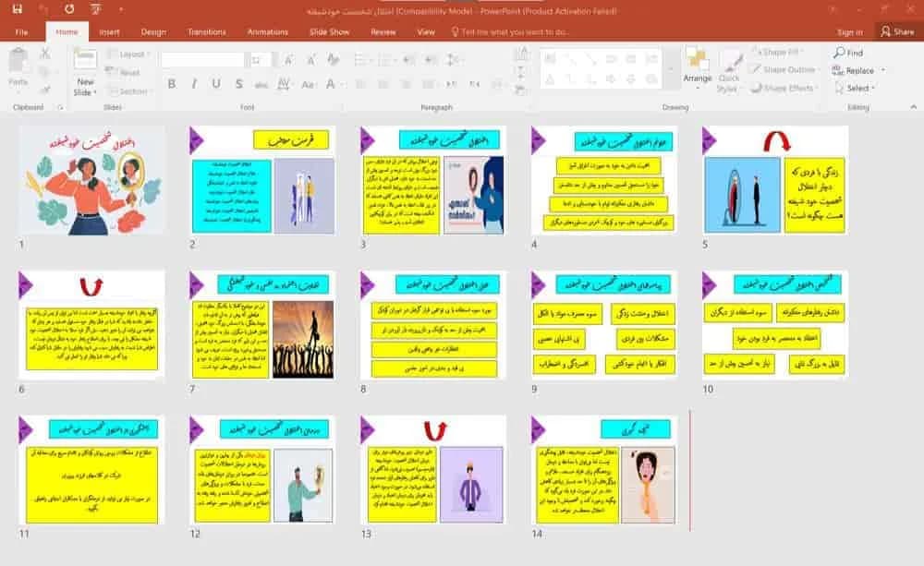Open the Design tab

pyautogui.click(x=153, y=31)
